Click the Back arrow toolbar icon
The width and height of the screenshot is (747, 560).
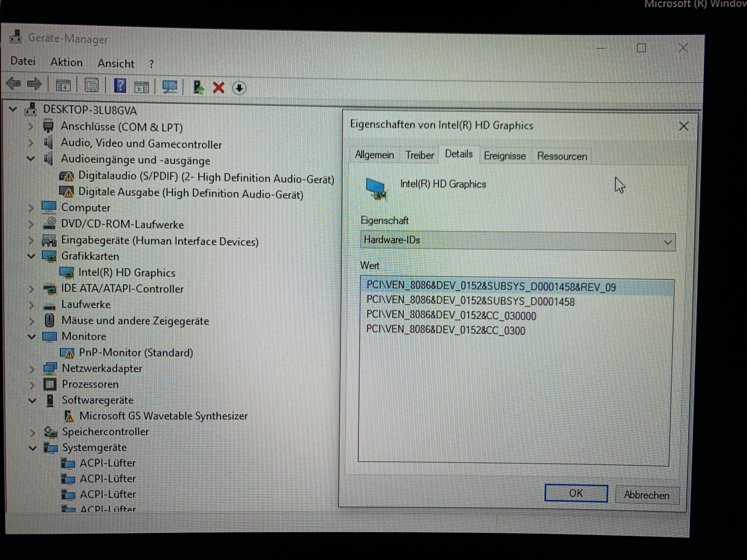coord(13,83)
